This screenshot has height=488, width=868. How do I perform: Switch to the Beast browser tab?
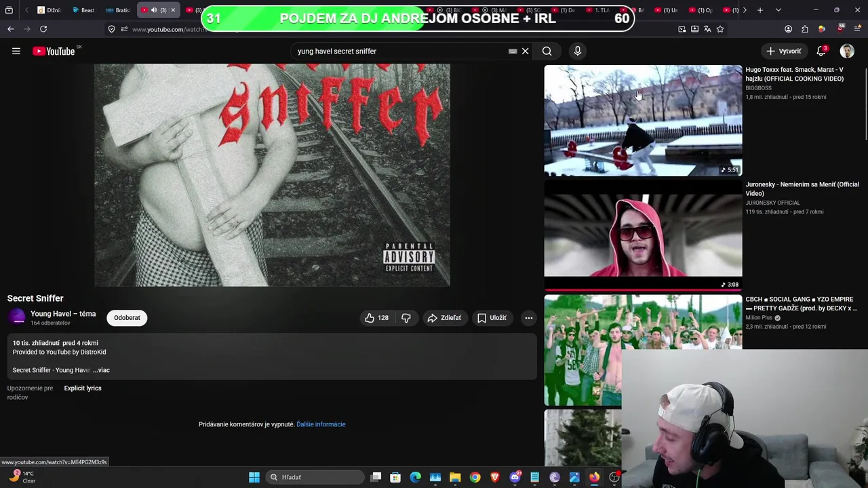83,10
